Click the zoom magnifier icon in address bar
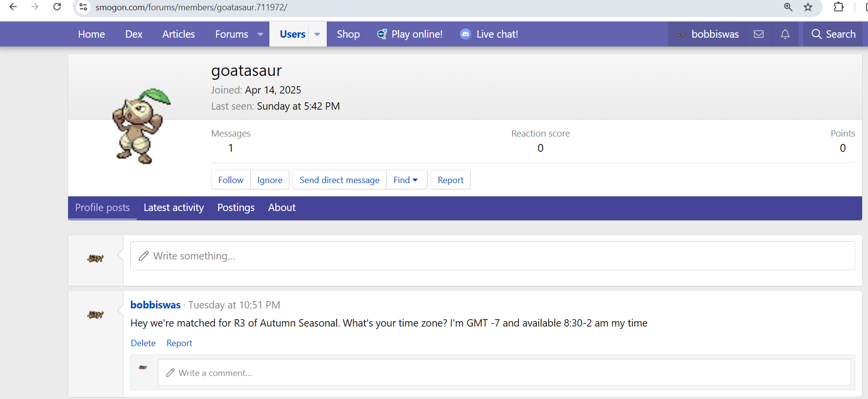Viewport: 868px width, 399px height. [788, 7]
